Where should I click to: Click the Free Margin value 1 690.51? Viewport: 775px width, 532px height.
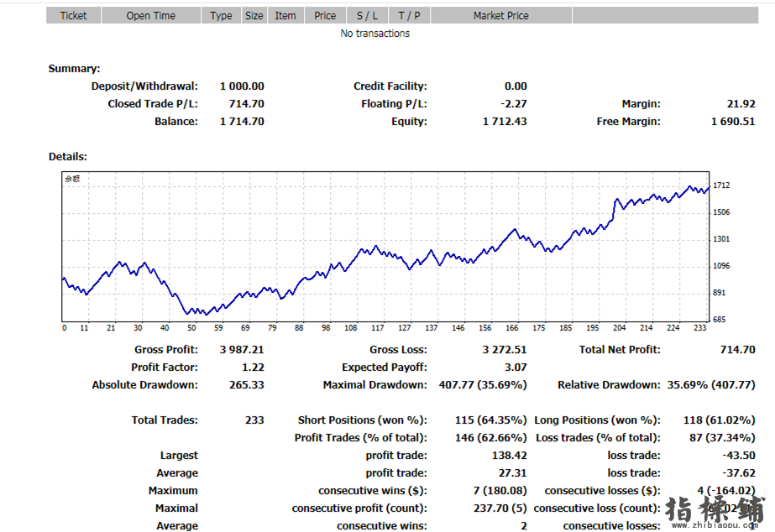[x=733, y=122]
